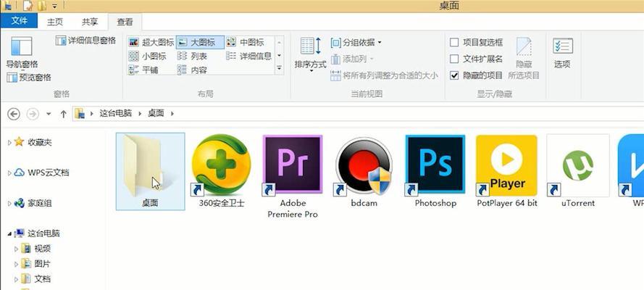Click 桌面 in the address path
This screenshot has width=644, height=290.
click(156, 113)
